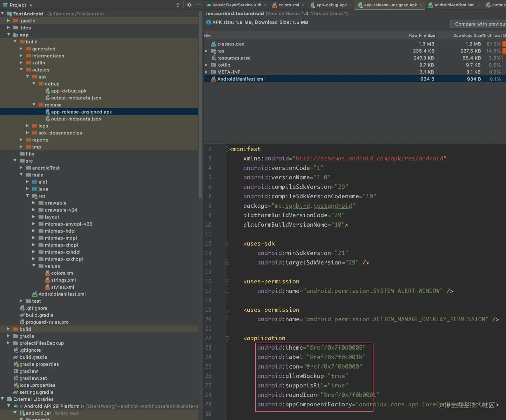Close the app-release-unsigned.apk tab
506x420 pixels.
(421, 5)
